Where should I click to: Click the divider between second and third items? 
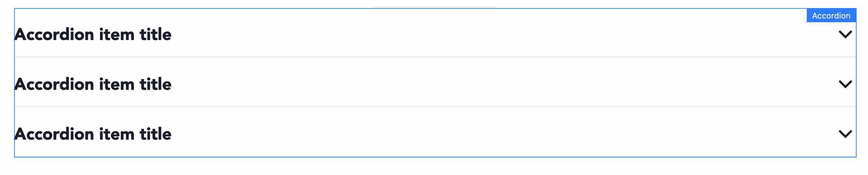[x=435, y=107]
